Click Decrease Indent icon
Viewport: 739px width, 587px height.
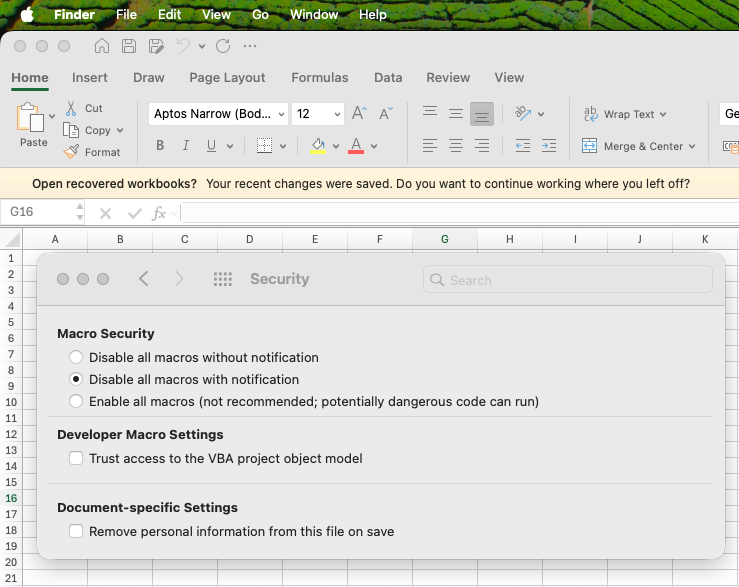(x=523, y=146)
